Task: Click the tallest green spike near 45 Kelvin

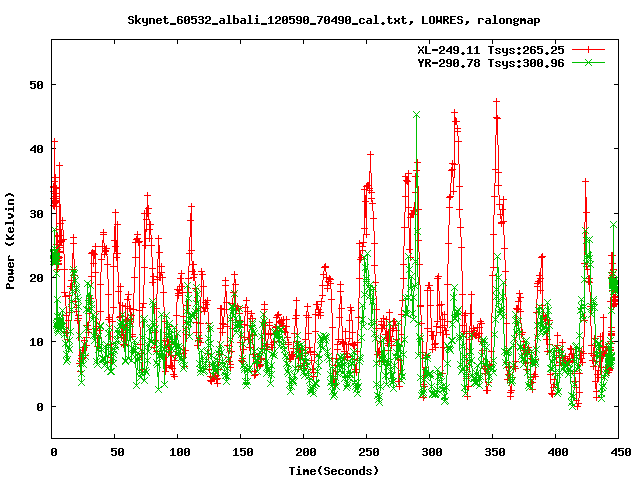Action: (x=416, y=115)
